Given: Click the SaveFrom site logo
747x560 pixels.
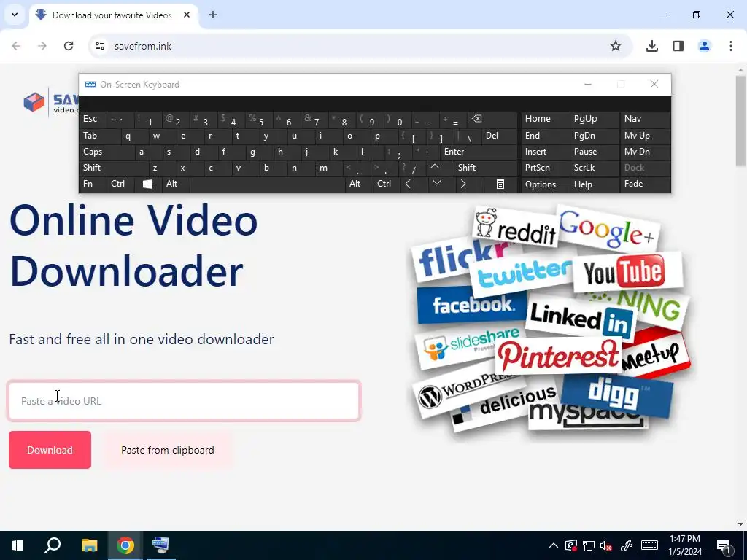Looking at the screenshot, I should pos(51,101).
